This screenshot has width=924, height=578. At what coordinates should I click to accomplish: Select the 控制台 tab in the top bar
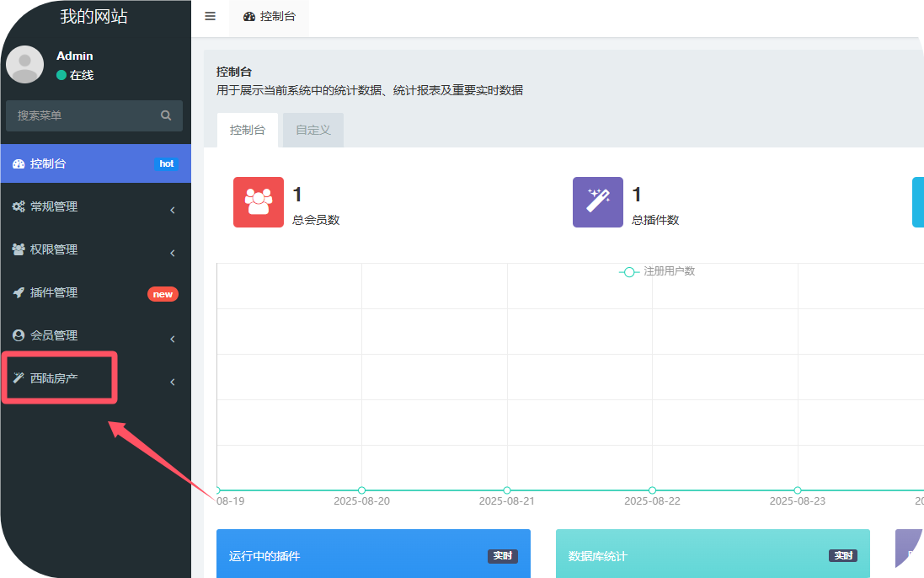270,17
